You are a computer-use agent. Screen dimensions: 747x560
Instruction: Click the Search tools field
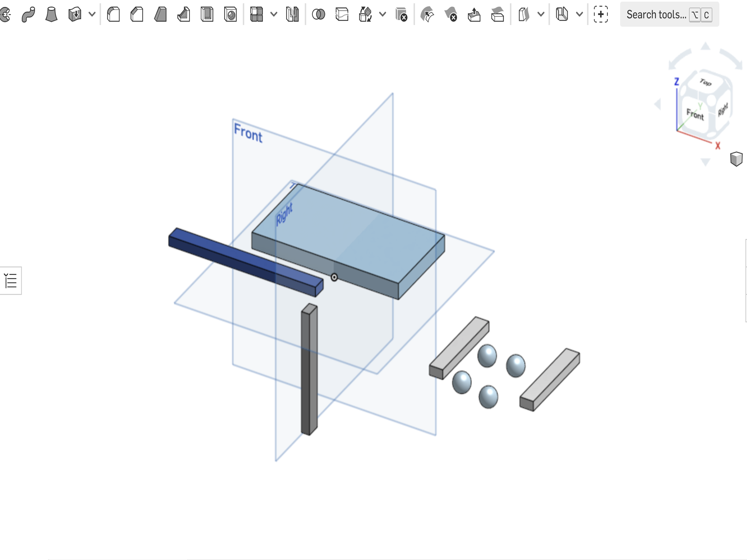coord(669,14)
